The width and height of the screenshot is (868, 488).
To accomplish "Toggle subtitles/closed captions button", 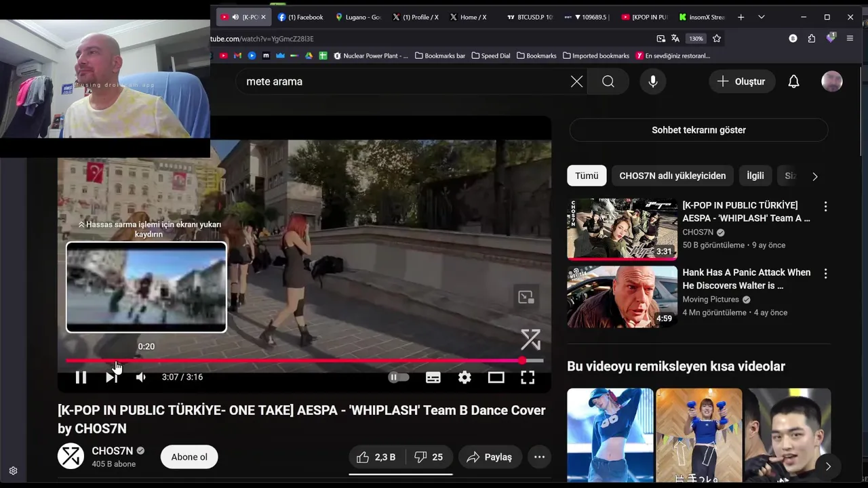I will click(433, 378).
